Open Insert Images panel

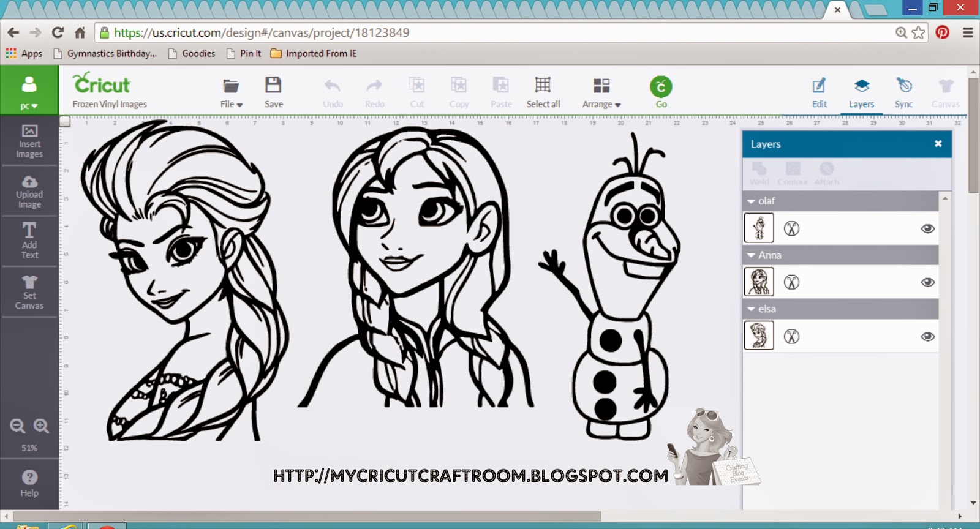[29, 141]
